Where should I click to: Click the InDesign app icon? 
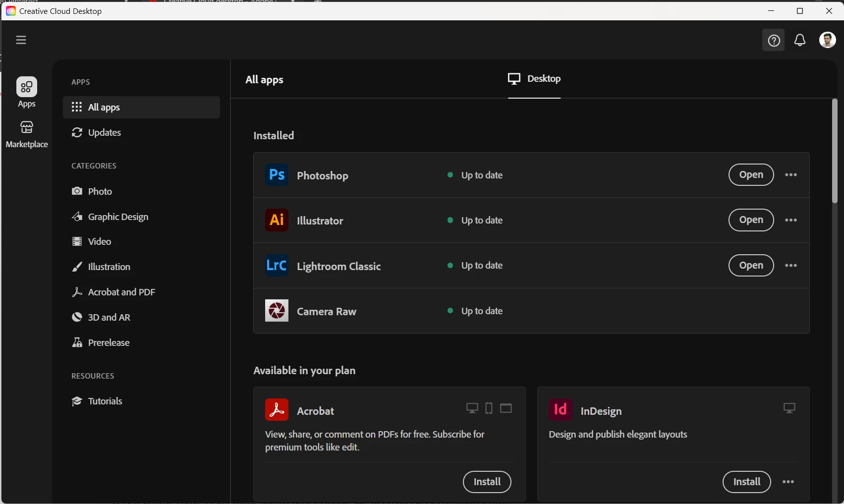click(561, 410)
